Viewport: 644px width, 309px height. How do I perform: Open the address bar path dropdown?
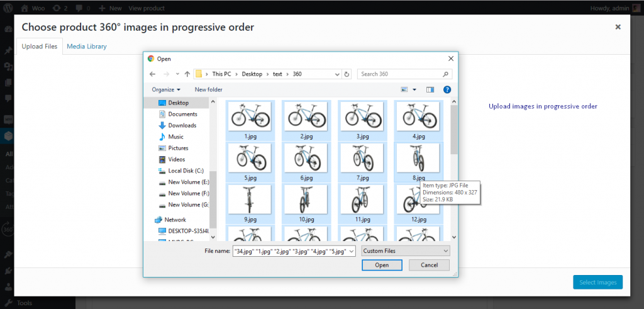tap(337, 74)
